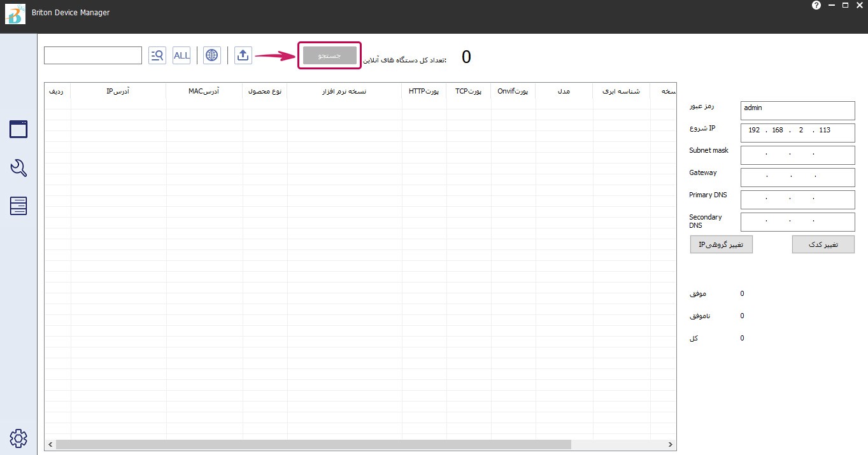Open settings gear at sidebar bottom

point(18,438)
